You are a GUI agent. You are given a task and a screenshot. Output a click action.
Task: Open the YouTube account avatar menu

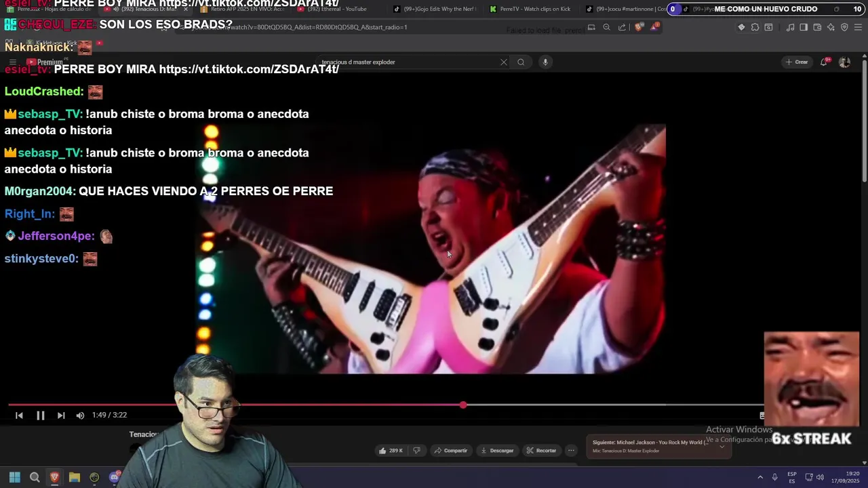click(x=844, y=62)
